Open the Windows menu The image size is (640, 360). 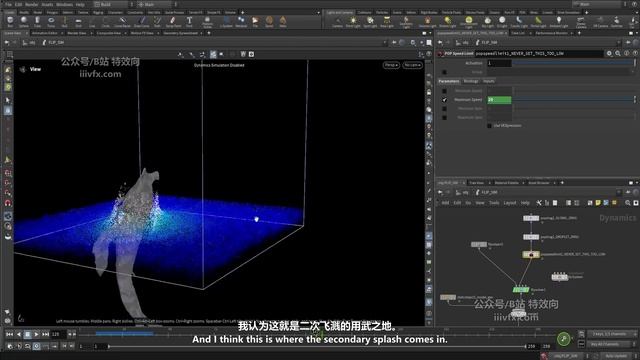(64, 4)
